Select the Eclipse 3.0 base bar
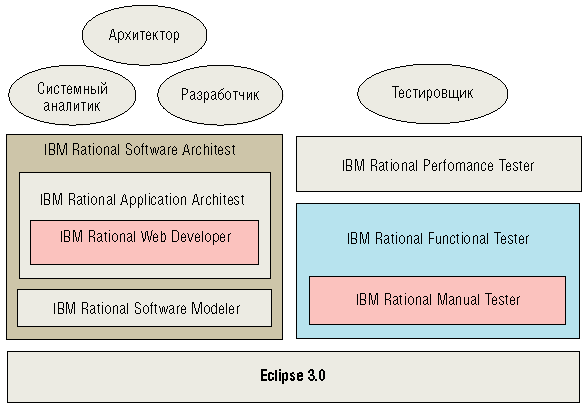The width and height of the screenshot is (586, 409). tap(293, 377)
